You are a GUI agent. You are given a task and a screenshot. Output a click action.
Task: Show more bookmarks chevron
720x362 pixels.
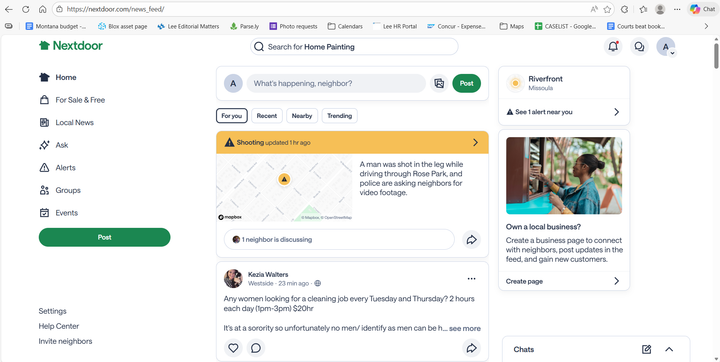(706, 26)
